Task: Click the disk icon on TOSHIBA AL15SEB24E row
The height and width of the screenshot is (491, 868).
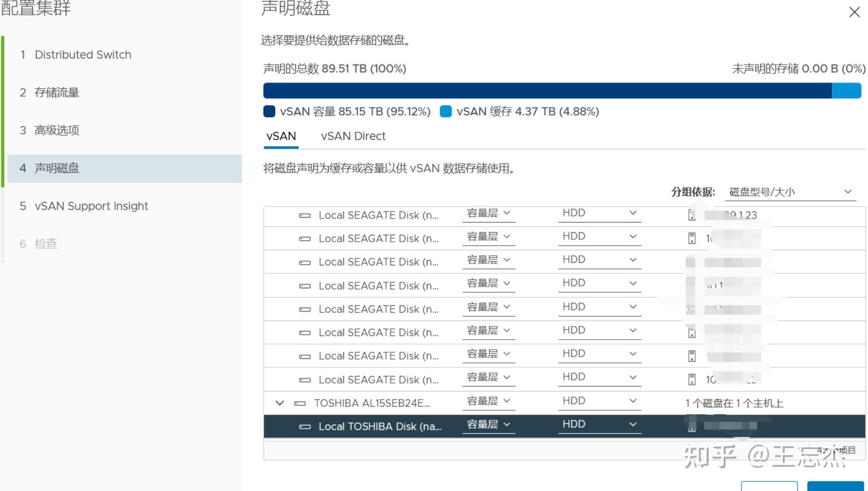Action: click(300, 403)
